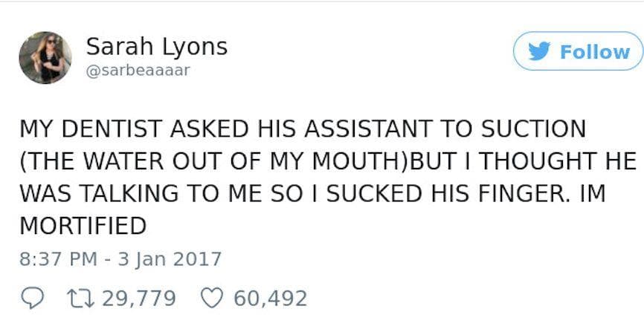Screen dimensions: 644x335
Task: Open the Sarah Lyons display name link
Action: [157, 47]
